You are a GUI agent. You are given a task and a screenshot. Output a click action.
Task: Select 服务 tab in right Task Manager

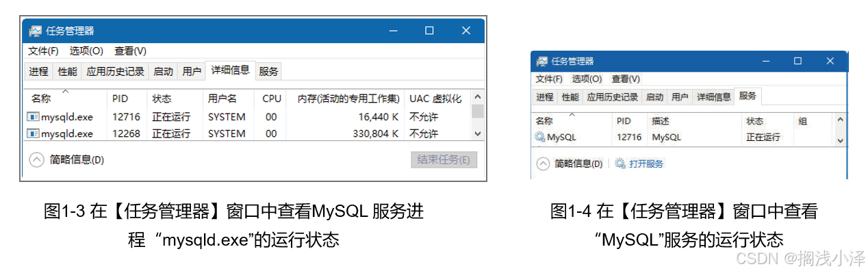coord(748,96)
